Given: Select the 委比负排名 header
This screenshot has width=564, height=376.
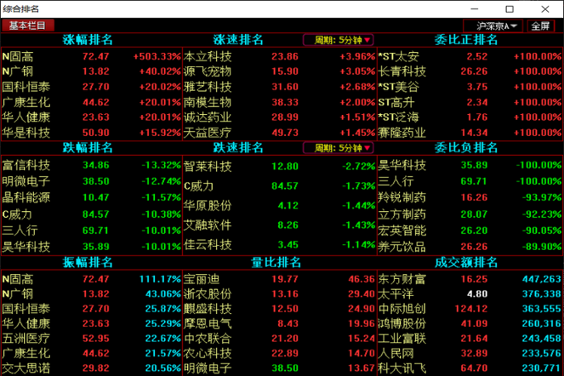Looking at the screenshot, I should 466,148.
